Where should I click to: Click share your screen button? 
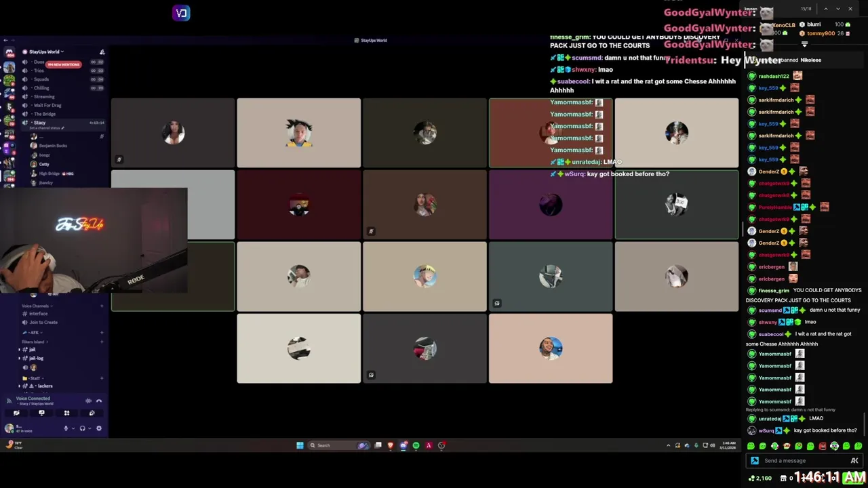click(x=41, y=413)
